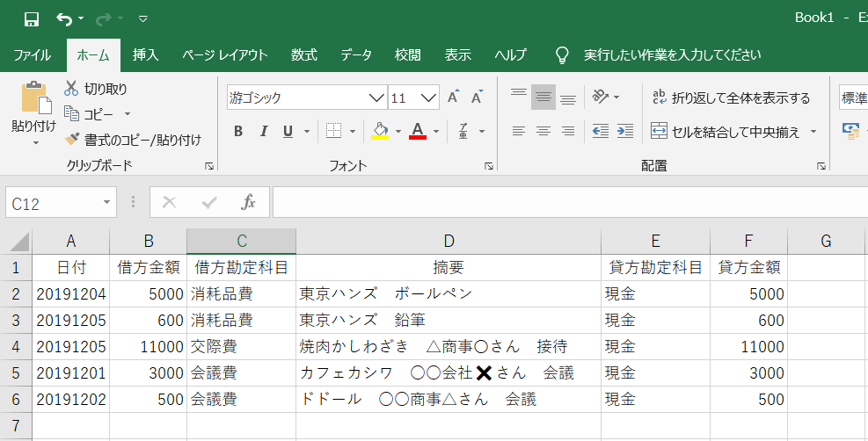Click the Insert Function fx icon
This screenshot has height=441, width=868.
[x=249, y=203]
